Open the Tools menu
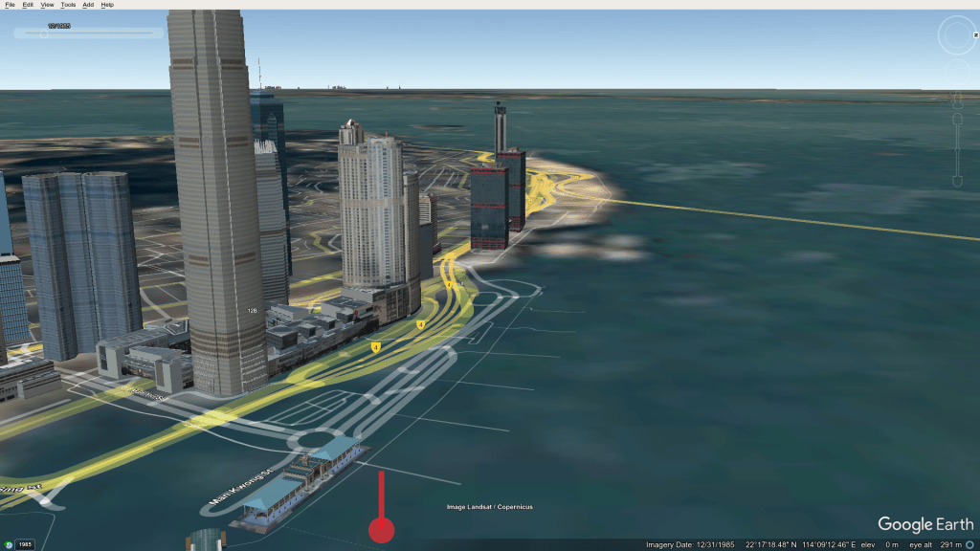 click(68, 5)
